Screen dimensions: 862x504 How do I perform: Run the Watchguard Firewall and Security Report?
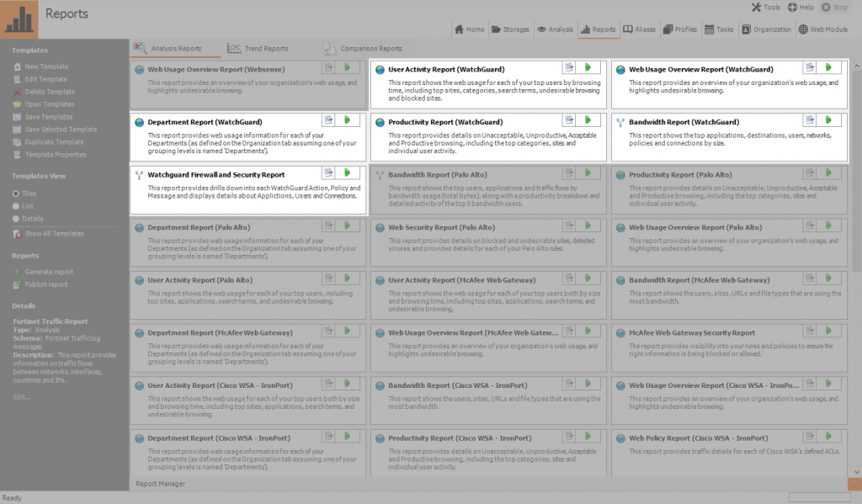click(x=347, y=172)
